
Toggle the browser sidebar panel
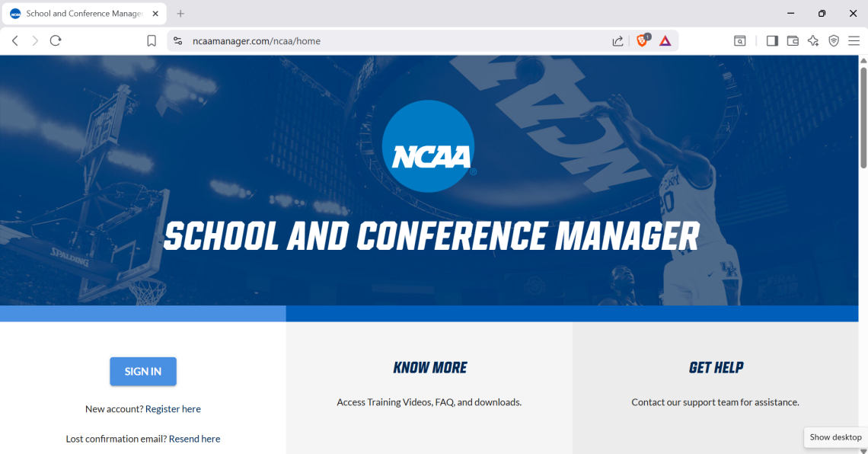772,41
